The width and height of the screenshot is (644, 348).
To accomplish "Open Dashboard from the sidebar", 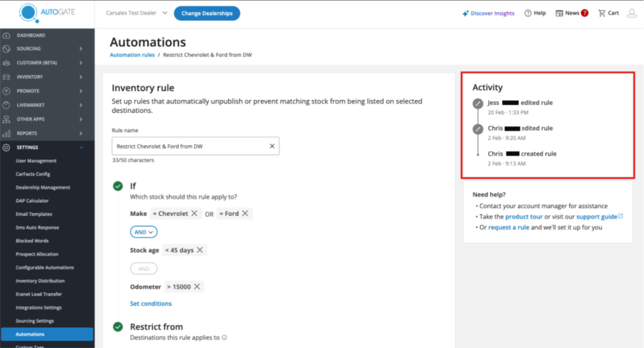I will coord(31,35).
